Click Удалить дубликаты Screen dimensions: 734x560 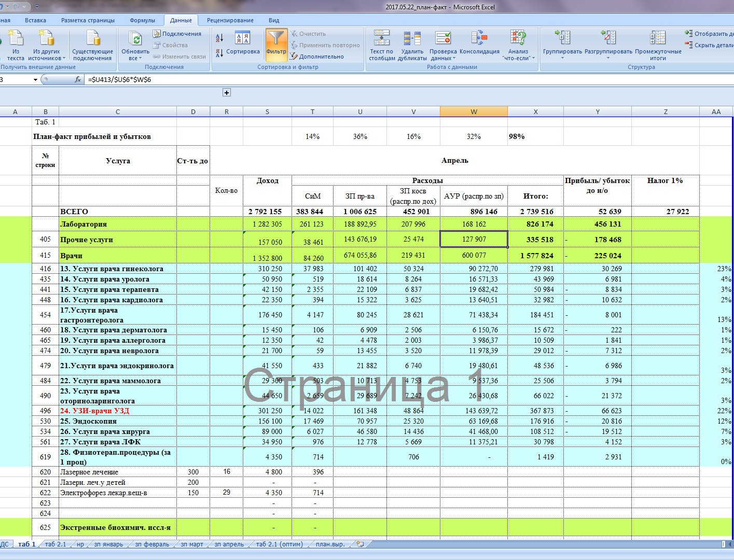(x=412, y=45)
